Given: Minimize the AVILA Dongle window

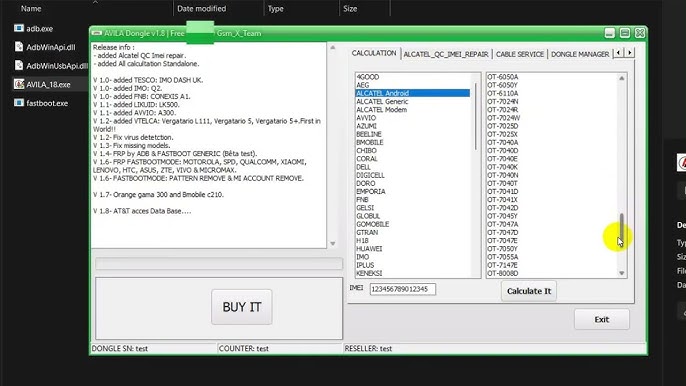Looking at the screenshot, I should pos(609,33).
